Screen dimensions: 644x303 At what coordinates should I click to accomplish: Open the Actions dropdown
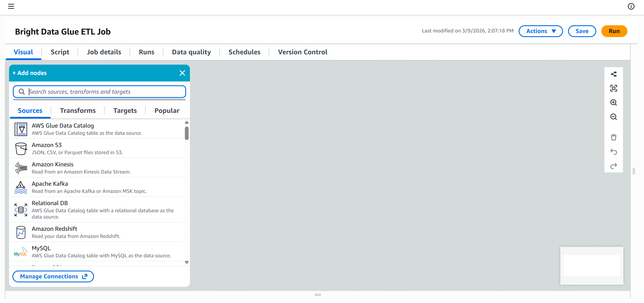[541, 31]
